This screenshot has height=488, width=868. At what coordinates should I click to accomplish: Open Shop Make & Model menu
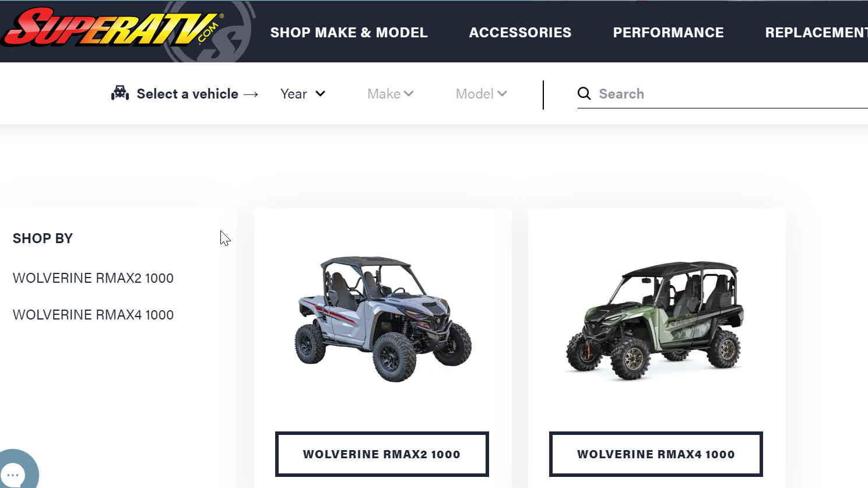pyautogui.click(x=349, y=33)
